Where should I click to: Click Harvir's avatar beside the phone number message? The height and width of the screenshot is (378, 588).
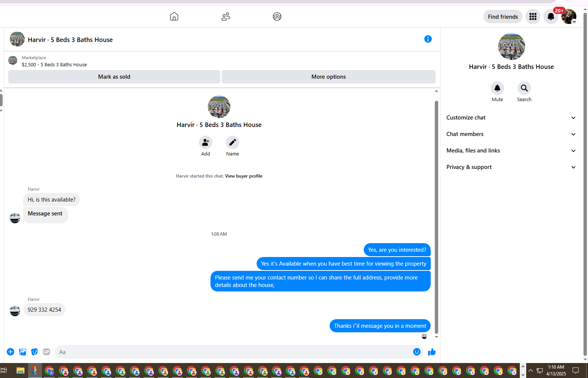[x=15, y=311]
